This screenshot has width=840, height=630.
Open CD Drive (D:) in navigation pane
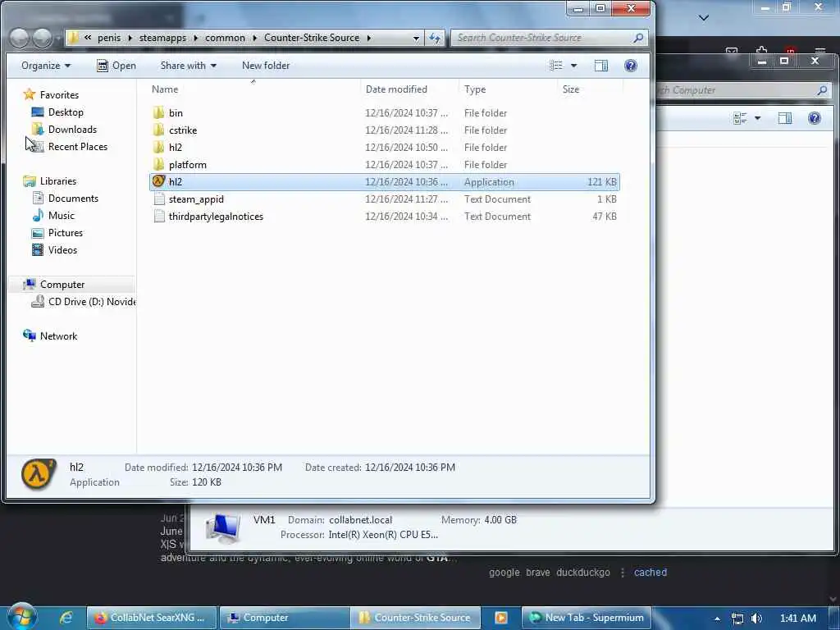coord(91,302)
